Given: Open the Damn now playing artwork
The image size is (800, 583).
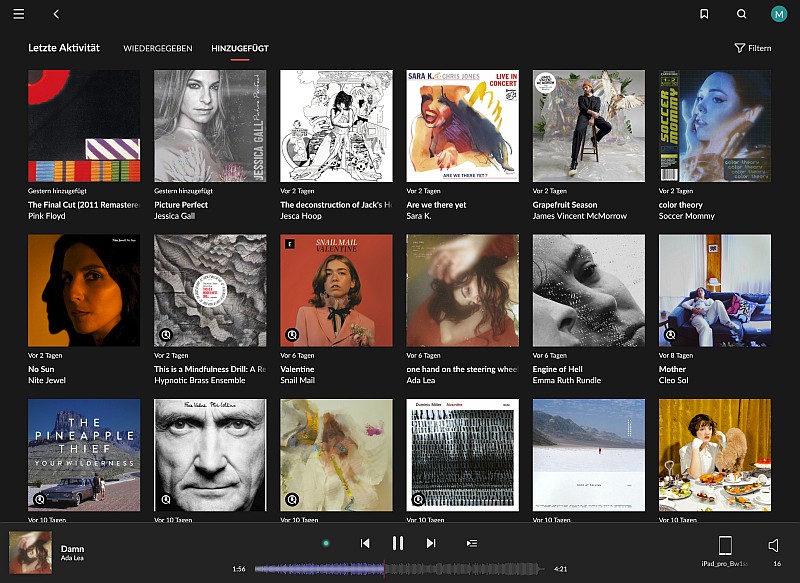Looking at the screenshot, I should [30, 552].
